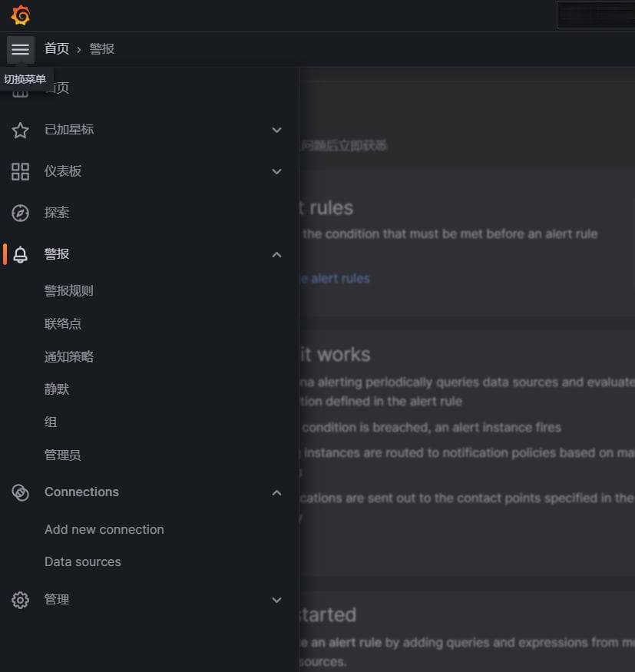
Task: Go to 联络点 page
Action: [x=63, y=323]
